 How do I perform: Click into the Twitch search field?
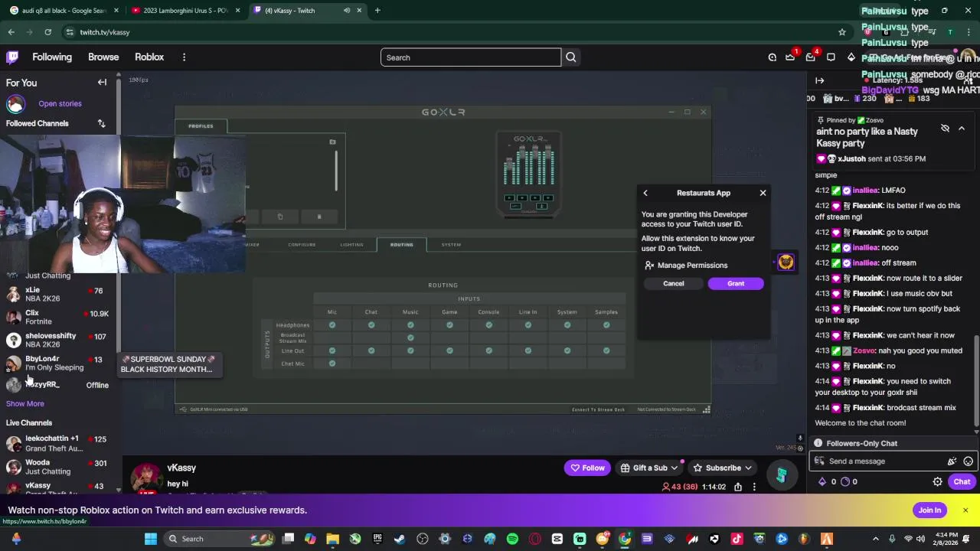(x=471, y=57)
